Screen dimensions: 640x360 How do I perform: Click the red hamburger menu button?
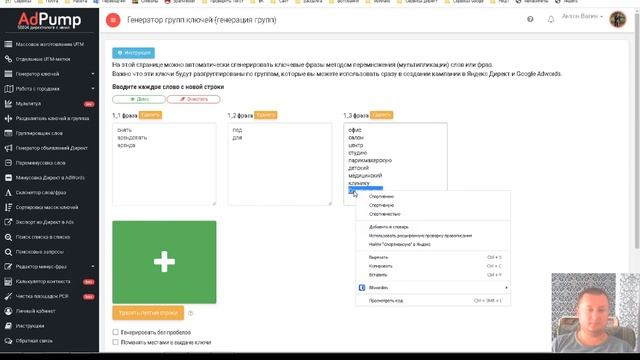click(x=113, y=20)
